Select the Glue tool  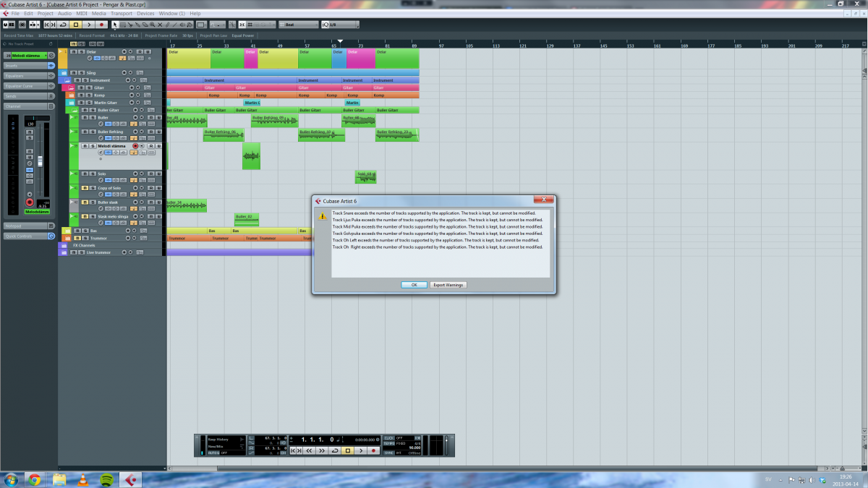coord(138,25)
